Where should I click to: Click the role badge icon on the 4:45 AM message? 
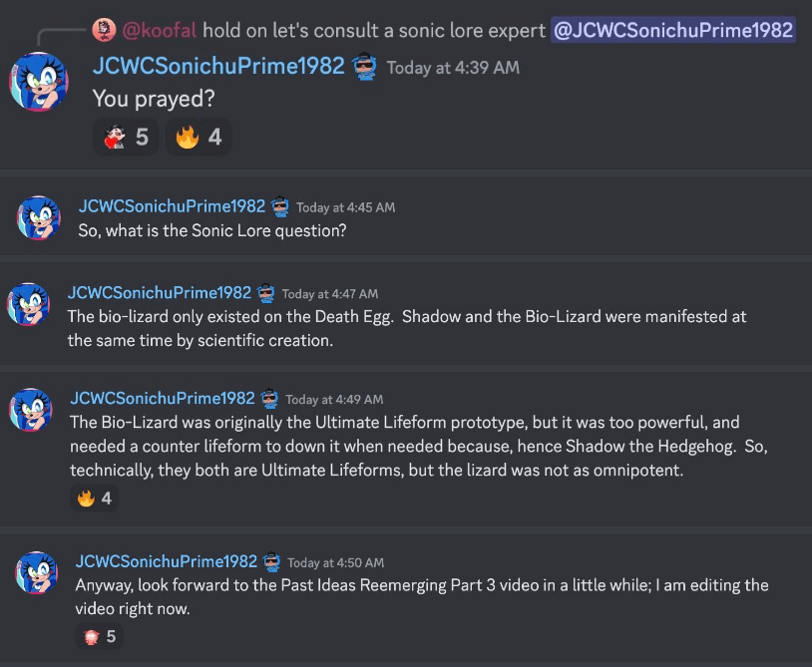tap(280, 207)
